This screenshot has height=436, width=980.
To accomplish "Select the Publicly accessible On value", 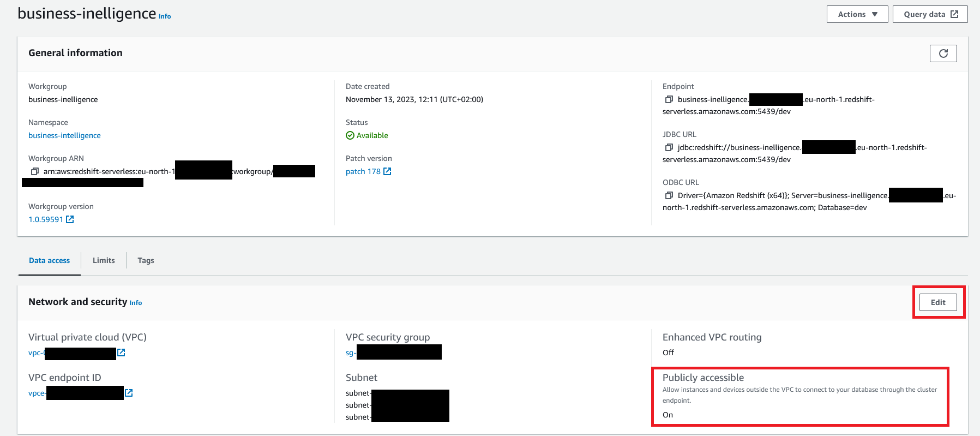I will pyautogui.click(x=668, y=415).
